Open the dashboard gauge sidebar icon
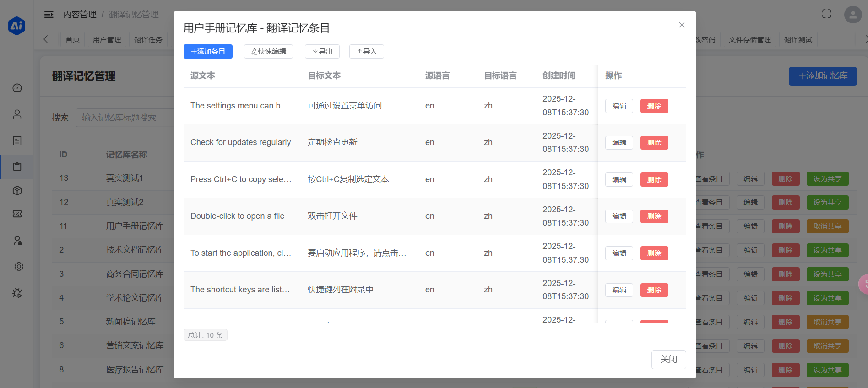This screenshot has width=868, height=388. coord(17,88)
